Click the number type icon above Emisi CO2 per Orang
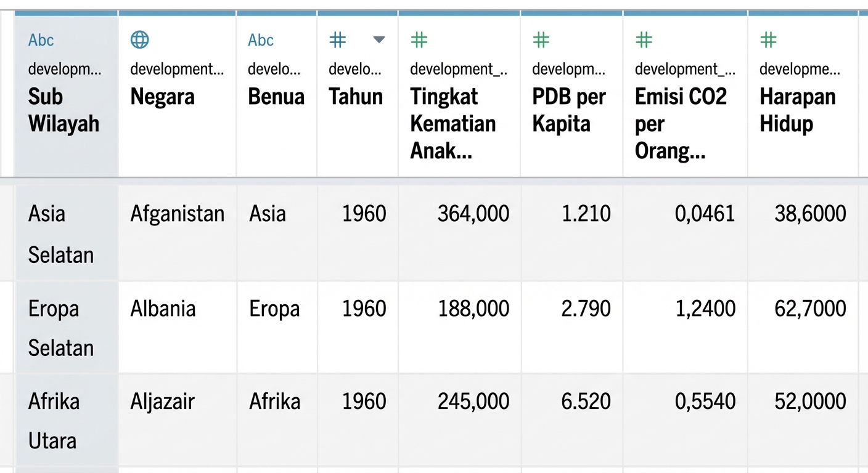Screen dimensions: 868x473 tap(644, 41)
